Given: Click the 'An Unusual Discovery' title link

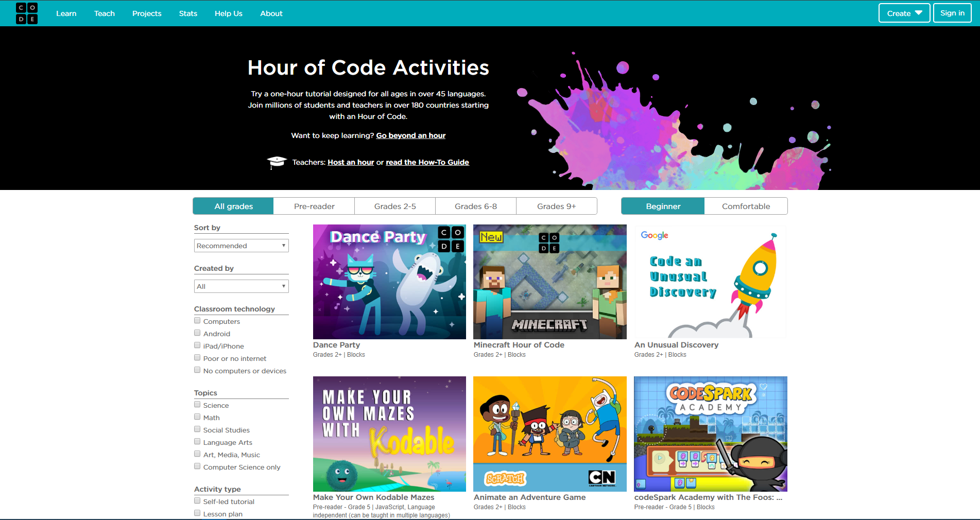Looking at the screenshot, I should pos(676,345).
